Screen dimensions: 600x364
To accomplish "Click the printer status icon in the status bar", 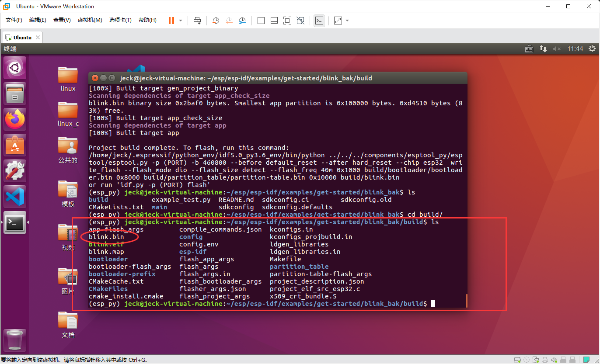I will click(545, 360).
